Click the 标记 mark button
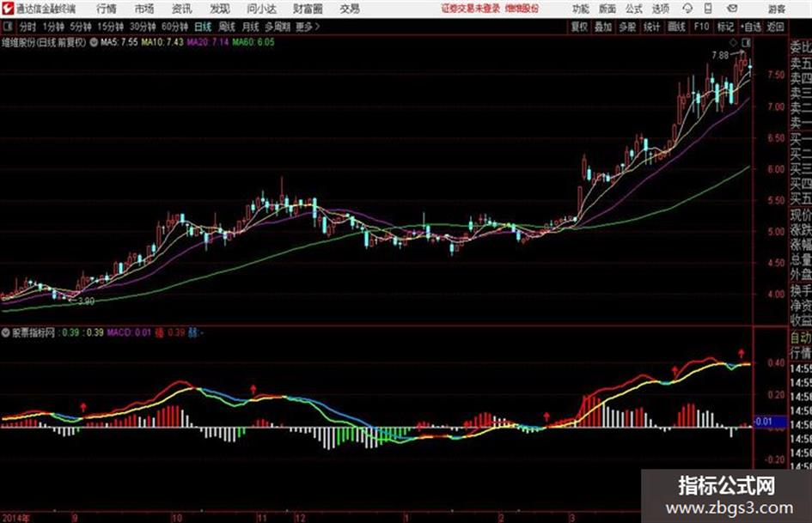 coord(725,27)
